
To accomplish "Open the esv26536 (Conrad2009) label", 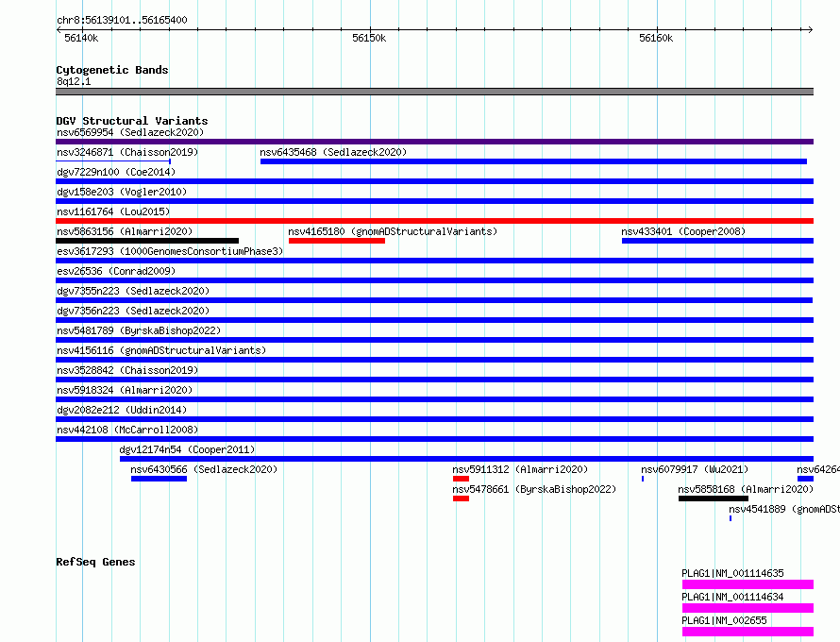I will click(x=116, y=271).
